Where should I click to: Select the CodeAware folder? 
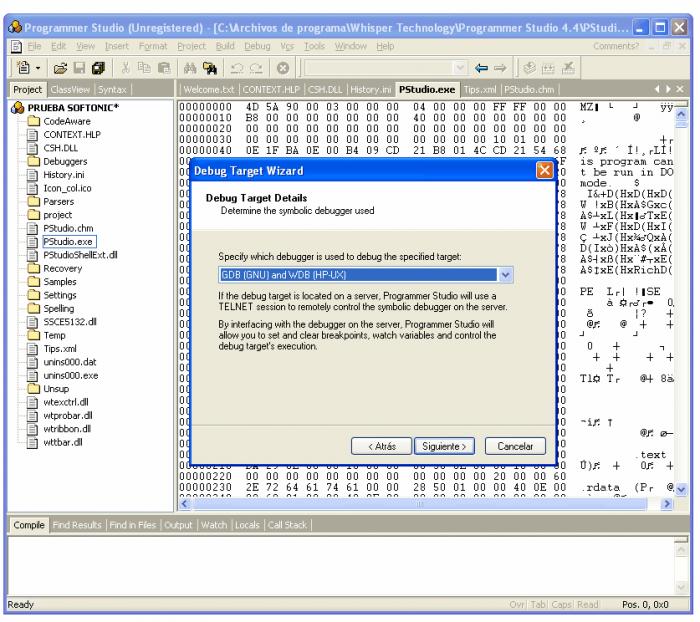click(67, 121)
